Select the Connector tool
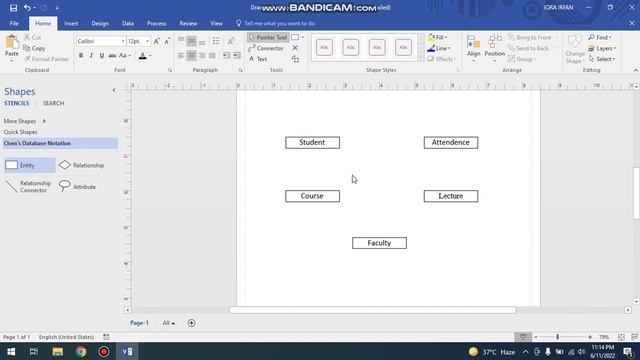 coord(266,48)
